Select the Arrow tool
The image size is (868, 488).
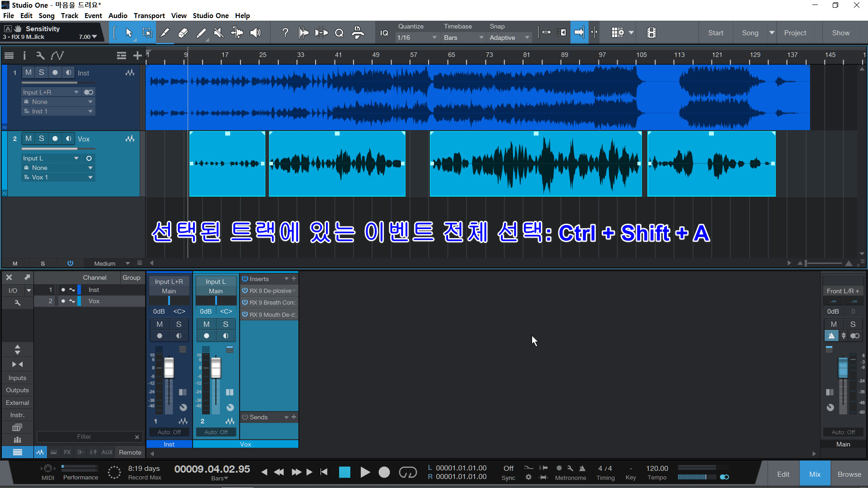click(129, 33)
